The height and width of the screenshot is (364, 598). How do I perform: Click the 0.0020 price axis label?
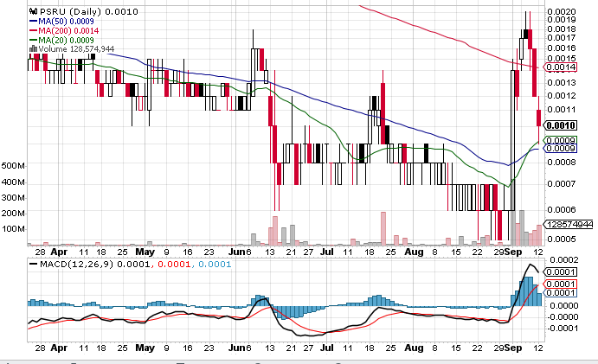click(562, 12)
